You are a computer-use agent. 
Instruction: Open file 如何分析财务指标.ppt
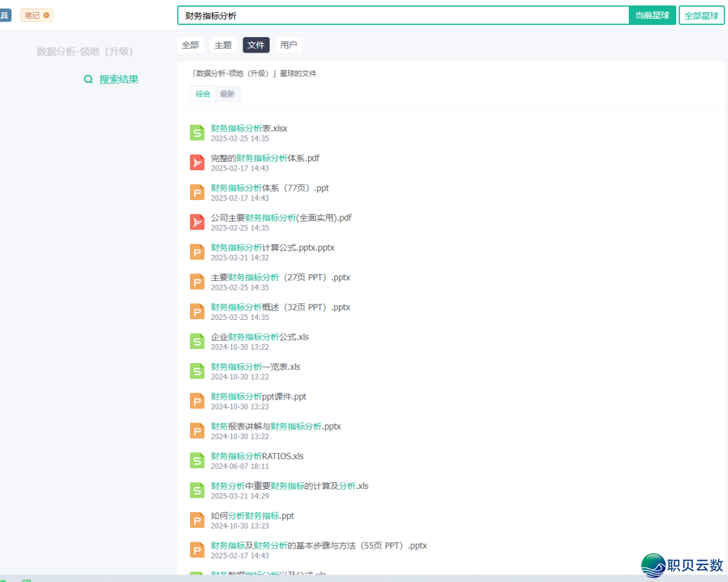point(253,515)
